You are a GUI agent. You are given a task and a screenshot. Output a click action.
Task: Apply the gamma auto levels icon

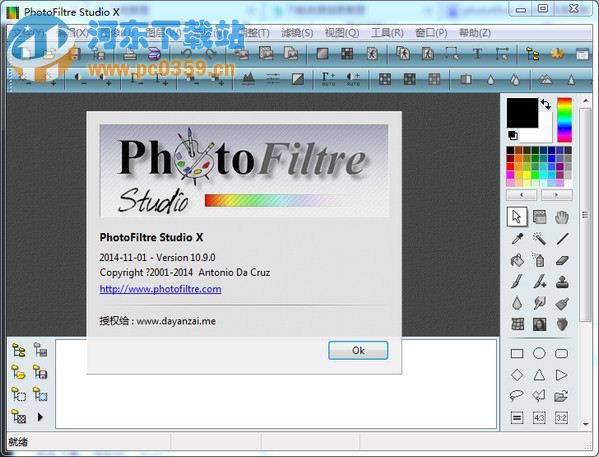coord(328,79)
